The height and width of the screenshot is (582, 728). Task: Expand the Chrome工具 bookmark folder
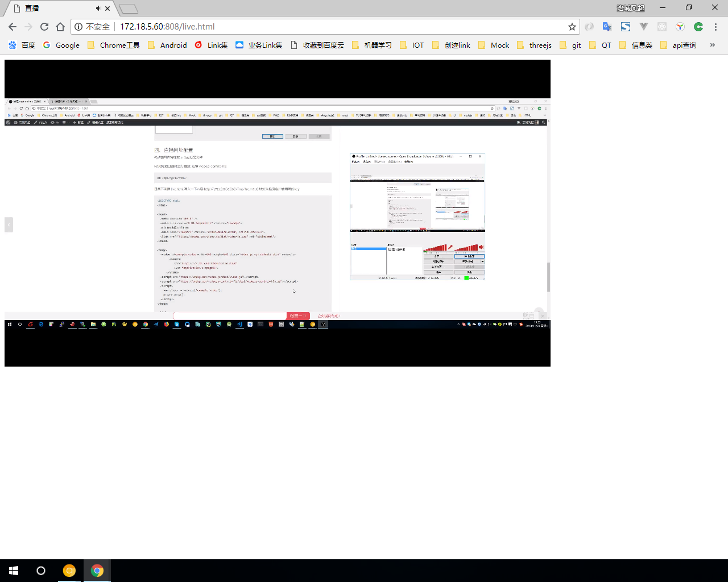pos(114,45)
